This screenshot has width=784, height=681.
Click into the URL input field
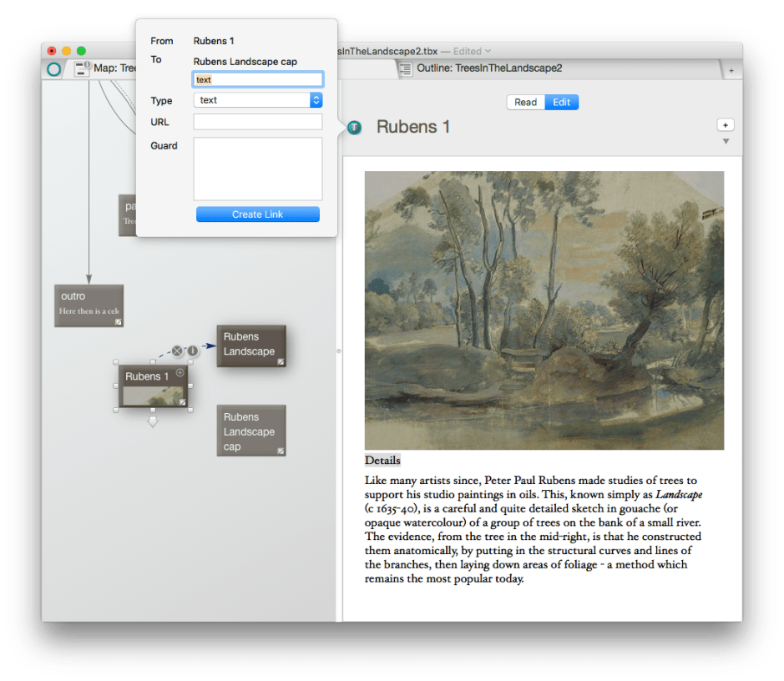pyautogui.click(x=257, y=122)
